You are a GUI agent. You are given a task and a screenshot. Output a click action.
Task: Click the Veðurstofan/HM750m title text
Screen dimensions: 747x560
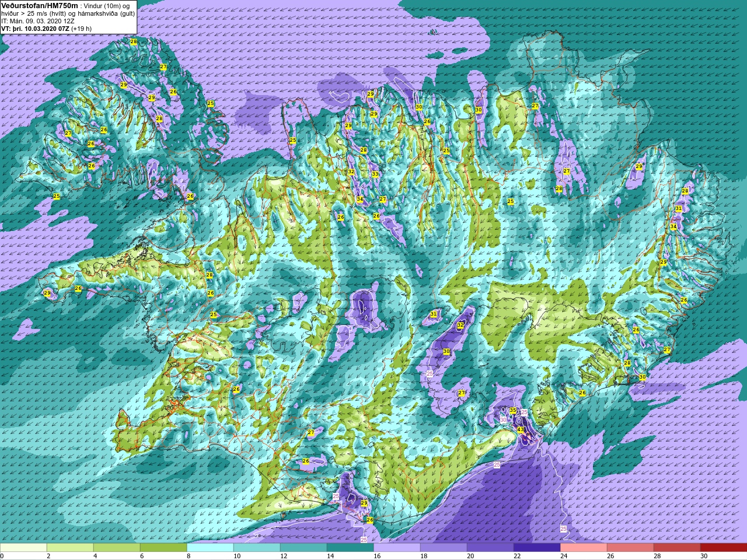[39, 5]
